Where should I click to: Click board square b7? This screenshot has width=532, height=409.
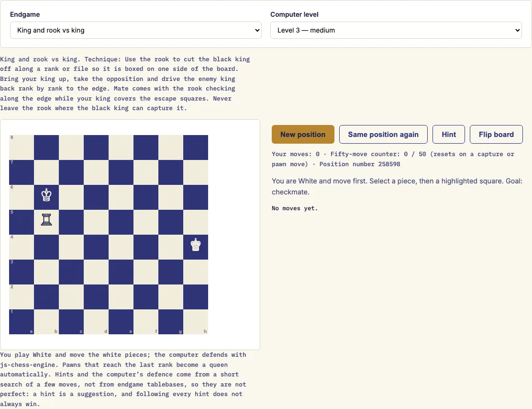tap(46, 172)
